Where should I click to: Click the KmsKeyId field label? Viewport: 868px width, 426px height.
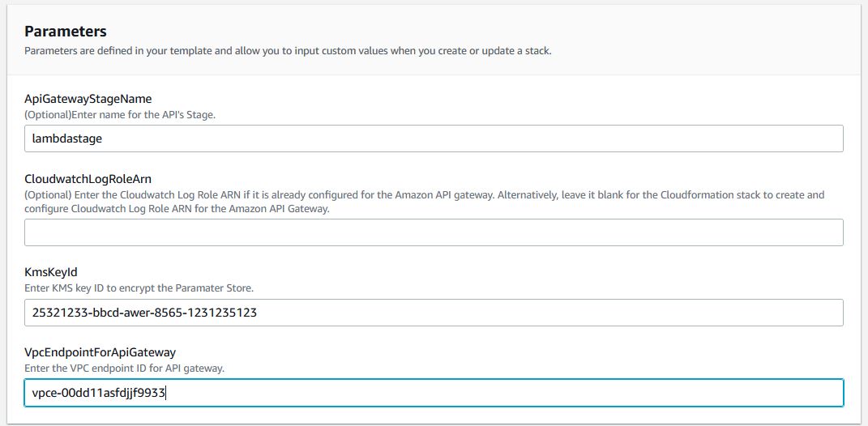pos(50,273)
